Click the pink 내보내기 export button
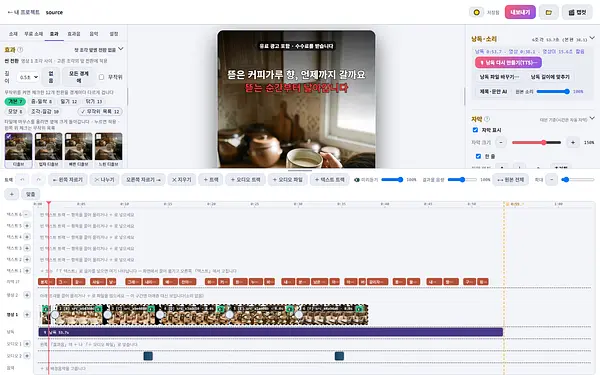This screenshot has height=375, width=600. [520, 12]
